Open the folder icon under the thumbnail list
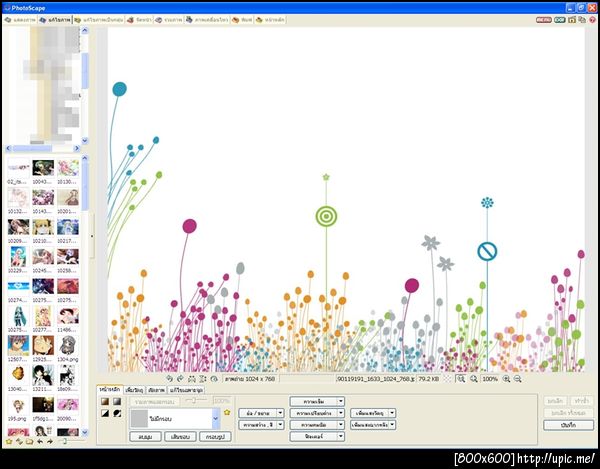 pyautogui.click(x=29, y=442)
